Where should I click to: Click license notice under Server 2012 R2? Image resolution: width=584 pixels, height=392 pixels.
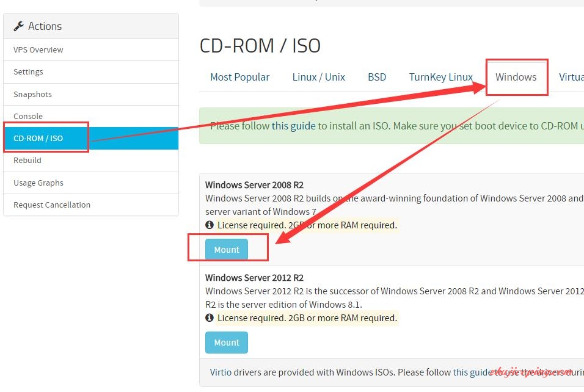(307, 318)
